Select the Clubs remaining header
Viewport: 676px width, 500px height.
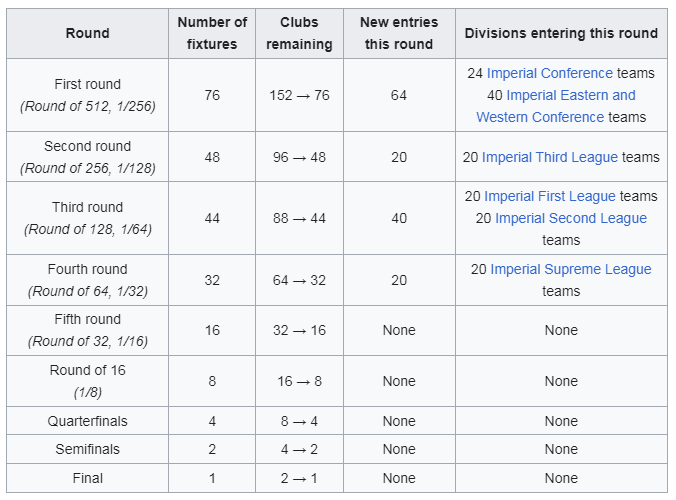click(x=299, y=33)
